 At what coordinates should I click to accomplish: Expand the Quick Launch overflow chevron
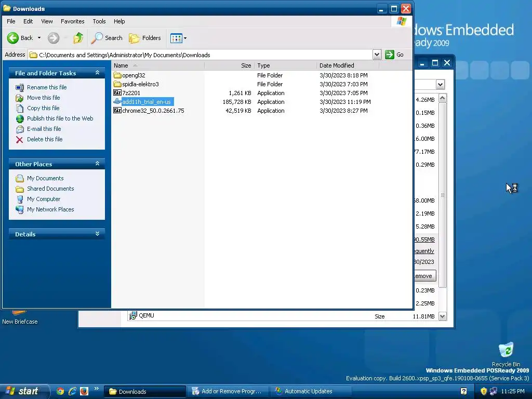96,389
